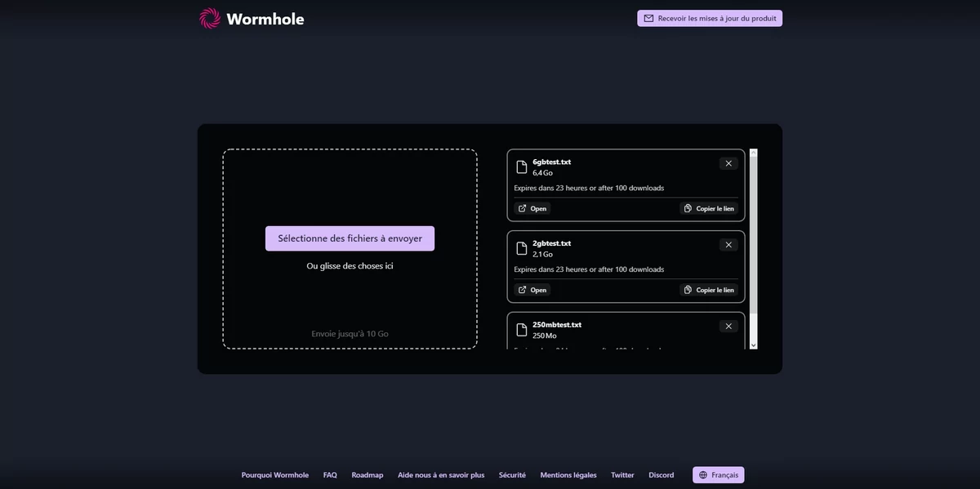Open the Sécurité footer link
This screenshot has width=980, height=489.
512,475
